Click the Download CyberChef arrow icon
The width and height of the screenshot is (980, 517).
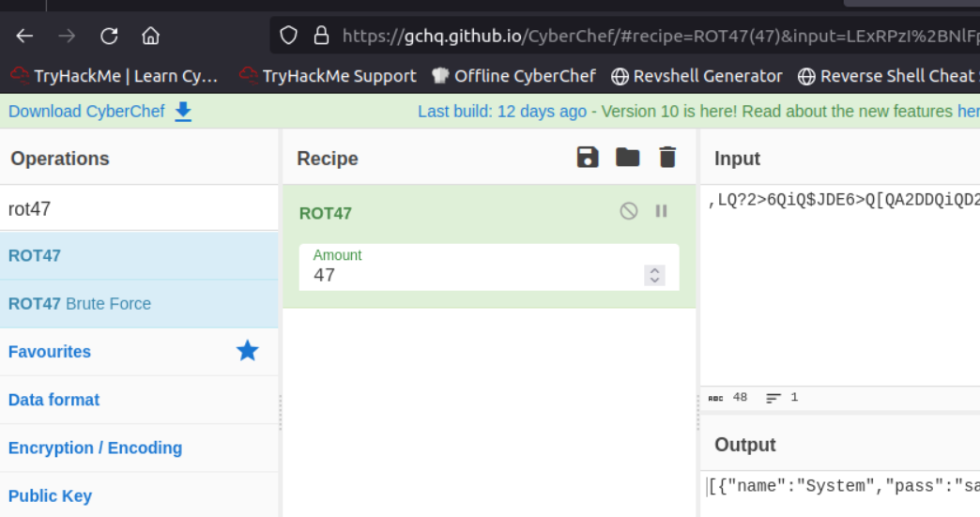(x=183, y=112)
